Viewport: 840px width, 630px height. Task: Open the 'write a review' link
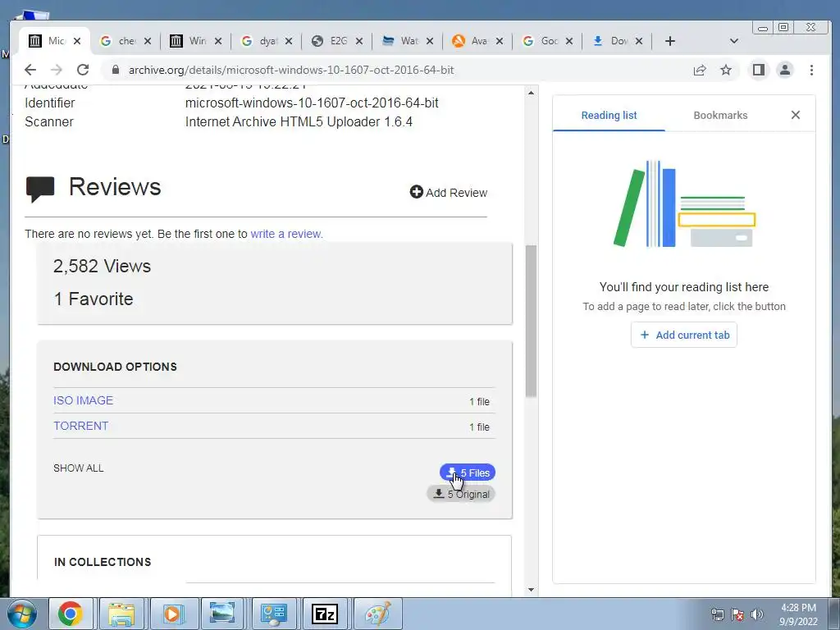286,234
